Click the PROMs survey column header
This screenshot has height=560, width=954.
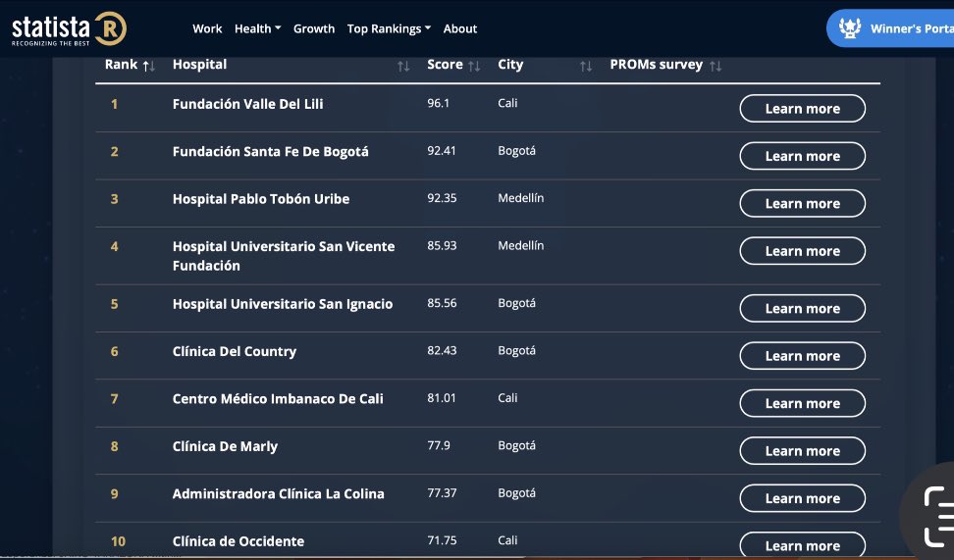[x=657, y=65]
